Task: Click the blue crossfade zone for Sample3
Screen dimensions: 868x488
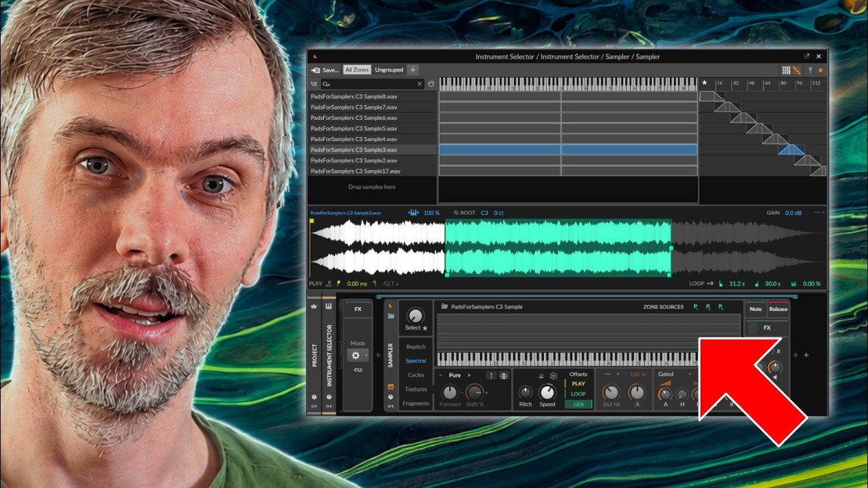Action: [791, 150]
